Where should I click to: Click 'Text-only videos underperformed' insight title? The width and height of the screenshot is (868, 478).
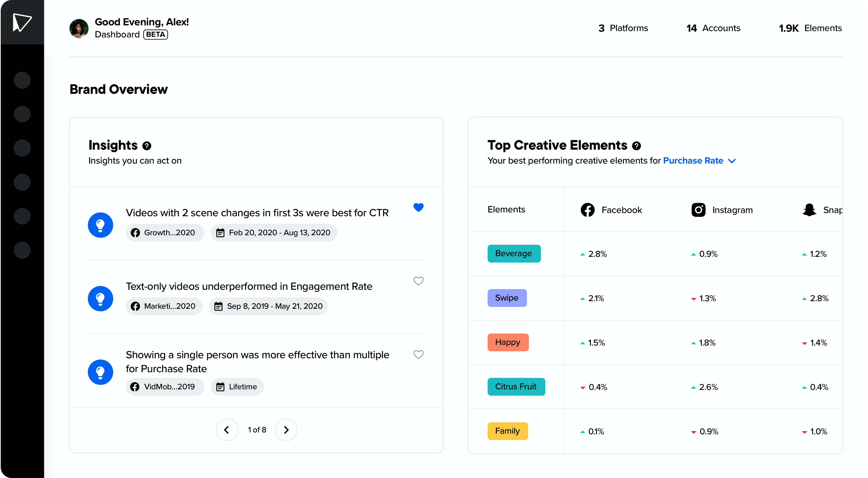(249, 286)
